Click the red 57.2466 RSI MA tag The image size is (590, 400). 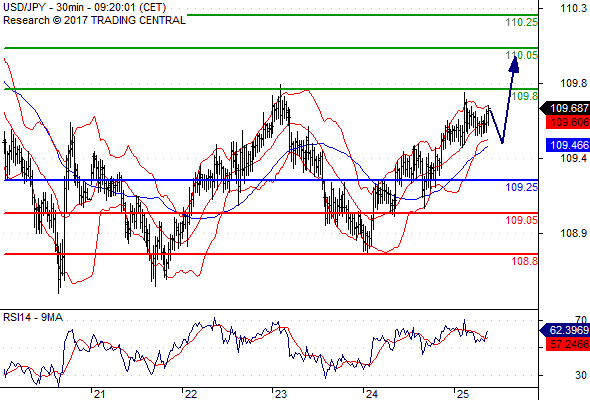(568, 344)
